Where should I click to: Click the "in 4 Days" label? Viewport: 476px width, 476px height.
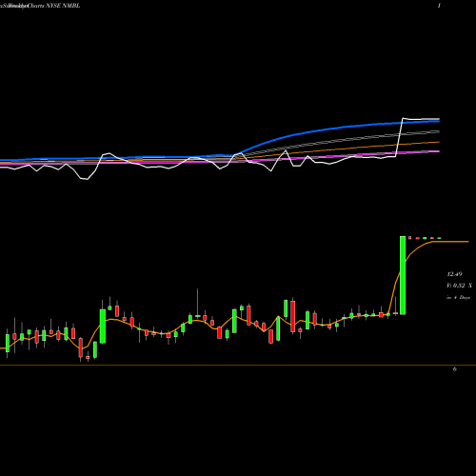pos(458,298)
